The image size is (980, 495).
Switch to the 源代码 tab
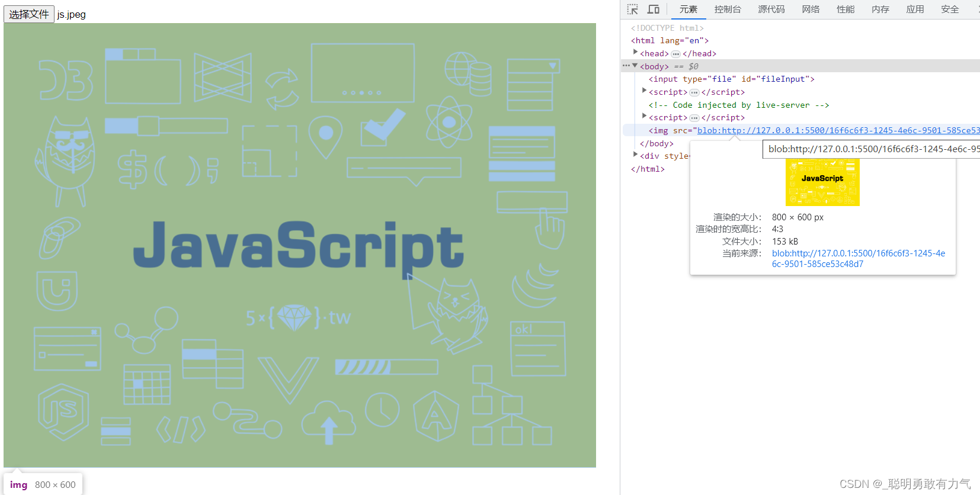point(771,9)
